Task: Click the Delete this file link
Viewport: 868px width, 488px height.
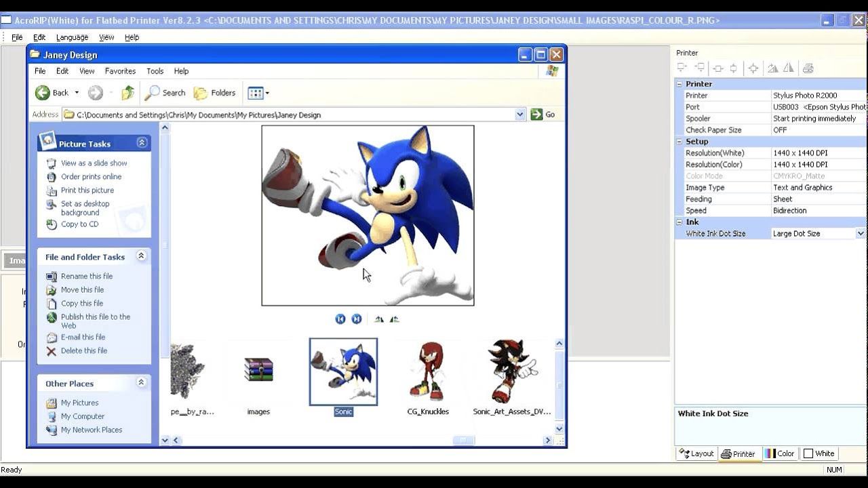Action: 83,350
